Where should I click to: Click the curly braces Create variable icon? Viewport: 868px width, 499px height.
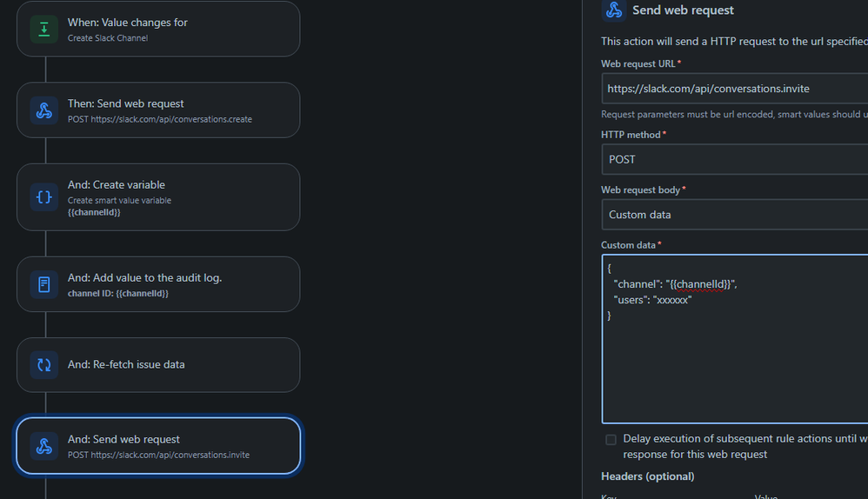[x=44, y=197]
